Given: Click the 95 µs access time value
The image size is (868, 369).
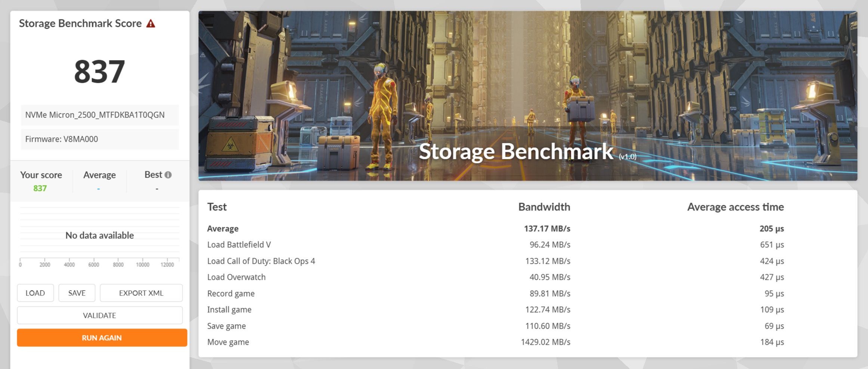Looking at the screenshot, I should pos(774,294).
